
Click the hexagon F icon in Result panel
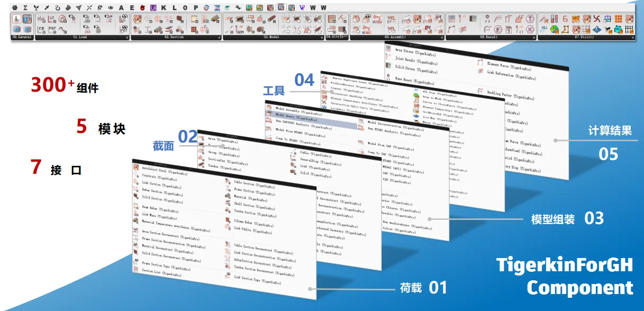click(x=498, y=30)
